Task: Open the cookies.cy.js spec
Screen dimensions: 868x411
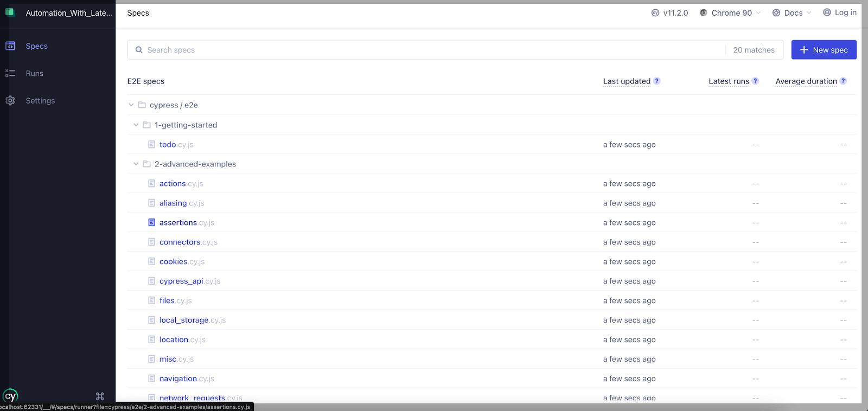Action: (182, 262)
